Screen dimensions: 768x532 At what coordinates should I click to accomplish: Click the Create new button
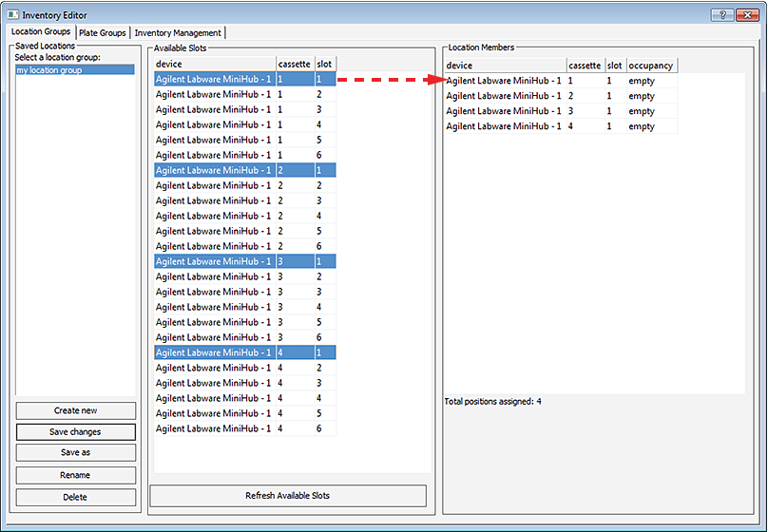click(76, 410)
